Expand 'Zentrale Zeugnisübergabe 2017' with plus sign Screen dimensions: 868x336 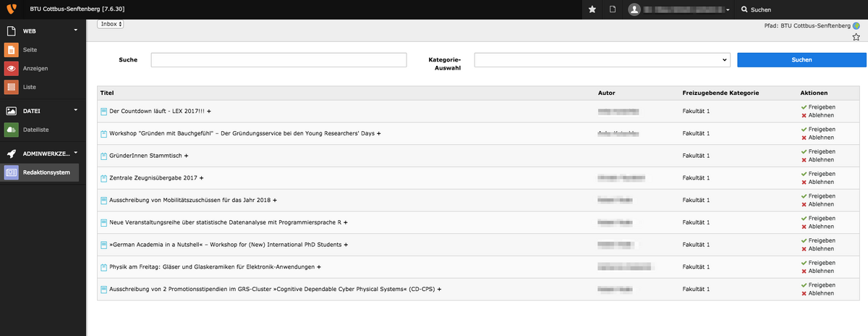(202, 178)
